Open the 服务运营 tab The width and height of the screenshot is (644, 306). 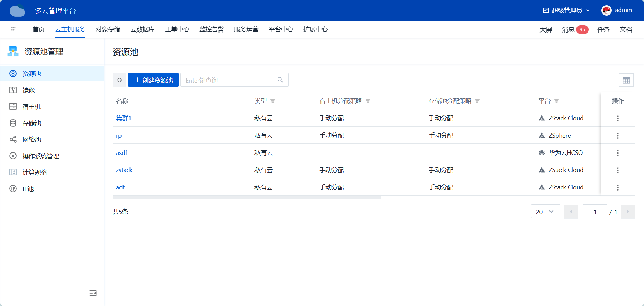pos(246,29)
